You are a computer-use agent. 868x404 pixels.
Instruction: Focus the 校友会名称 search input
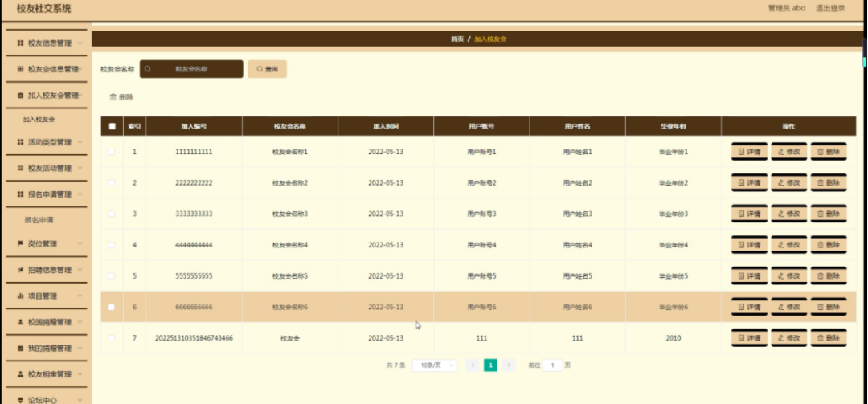pyautogui.click(x=191, y=69)
